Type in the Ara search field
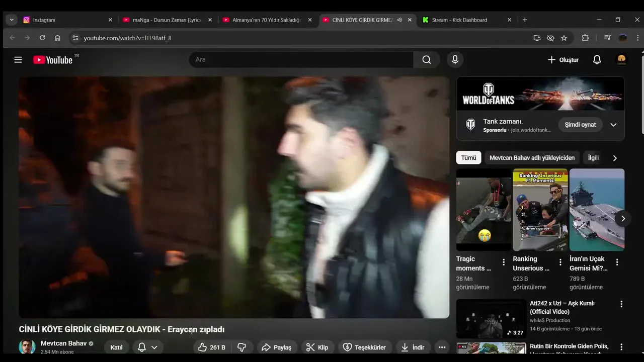The width and height of the screenshot is (644, 362). coord(301,60)
